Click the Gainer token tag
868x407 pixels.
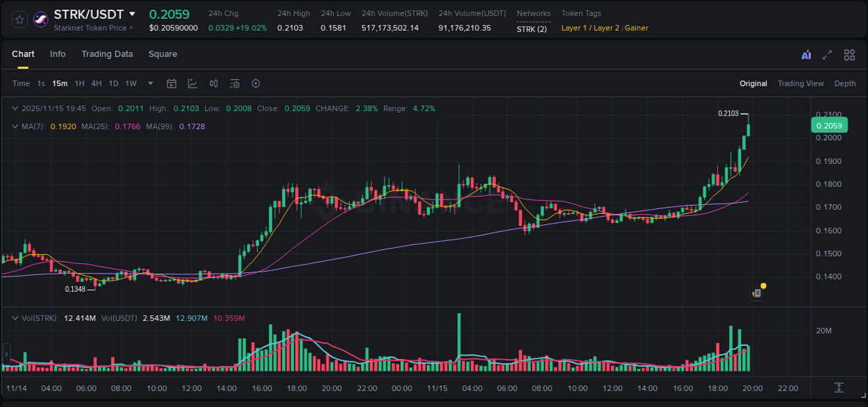(637, 28)
